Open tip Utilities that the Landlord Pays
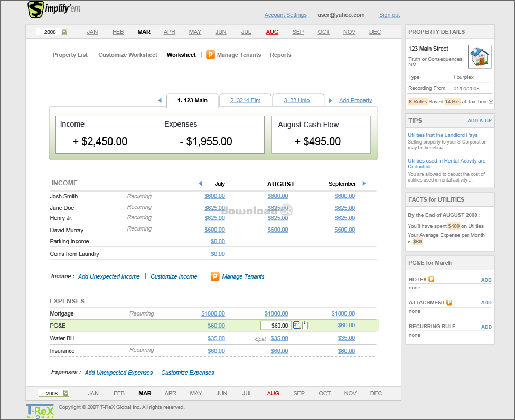 [443, 135]
